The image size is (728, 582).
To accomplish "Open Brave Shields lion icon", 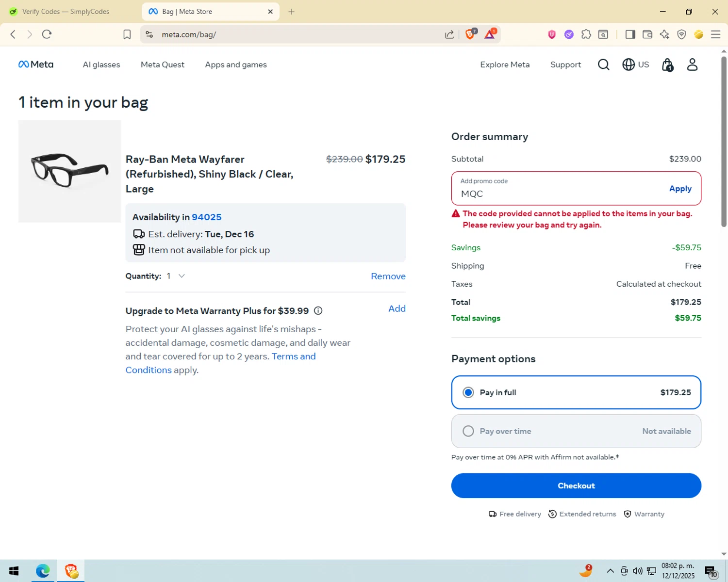I will 470,34.
